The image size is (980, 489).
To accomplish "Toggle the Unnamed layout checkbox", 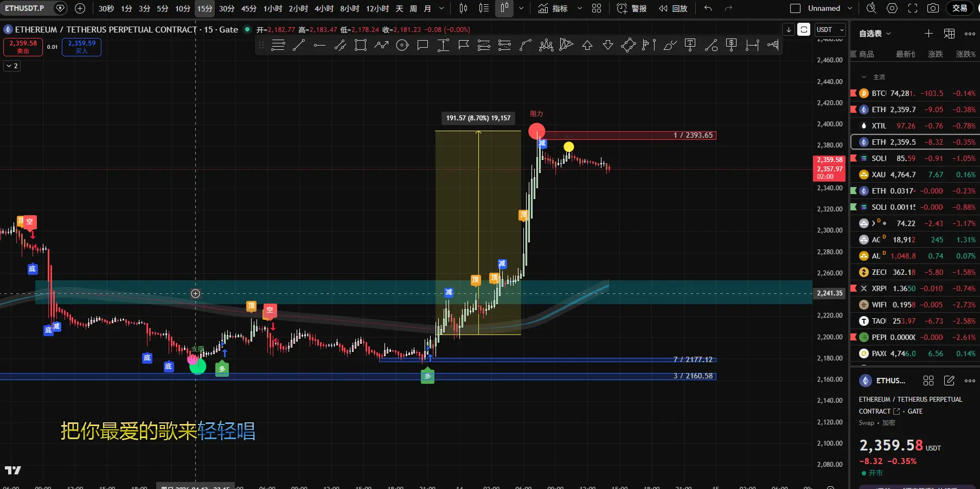I will [x=796, y=8].
